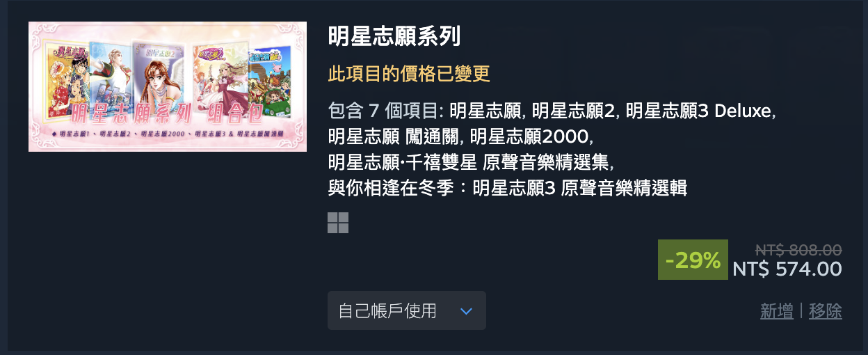This screenshot has width=868, height=355.
Task: Click the final price NT$ 574.00
Action: pos(787,269)
